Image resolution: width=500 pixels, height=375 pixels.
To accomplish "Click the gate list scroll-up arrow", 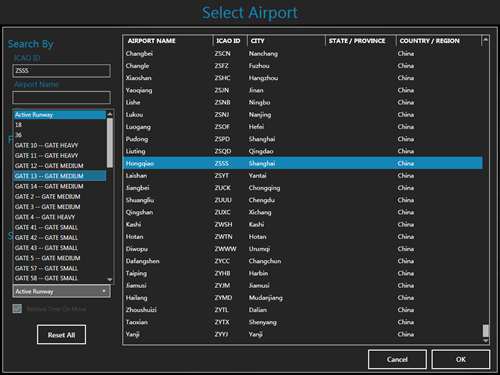I will [x=110, y=114].
